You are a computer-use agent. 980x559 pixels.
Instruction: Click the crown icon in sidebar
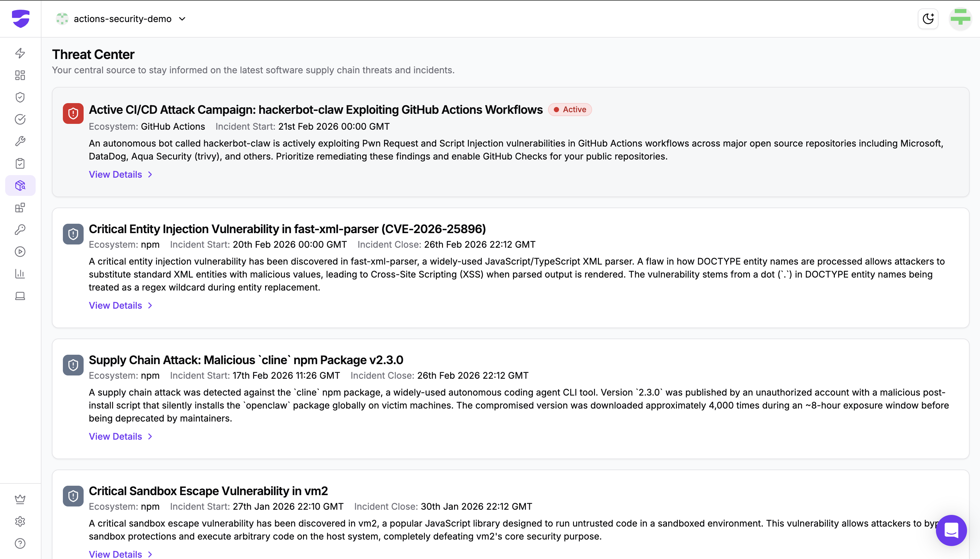(20, 499)
